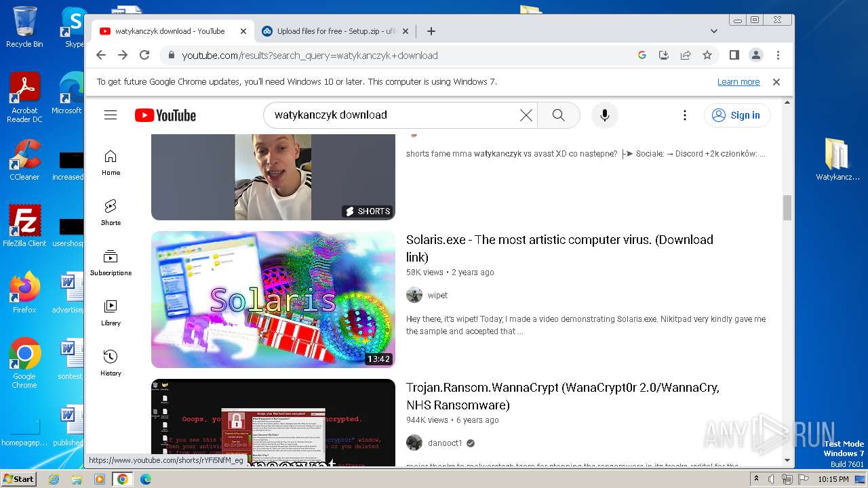This screenshot has height=488, width=868.
Task: Share this page icon in address bar
Action: click(686, 55)
